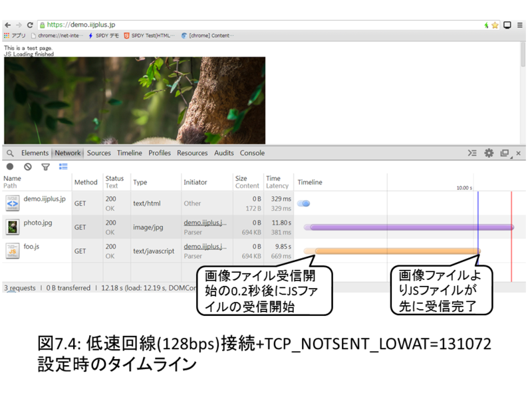Reload the page with the refresh icon
The width and height of the screenshot is (532, 399).
[x=30, y=25]
